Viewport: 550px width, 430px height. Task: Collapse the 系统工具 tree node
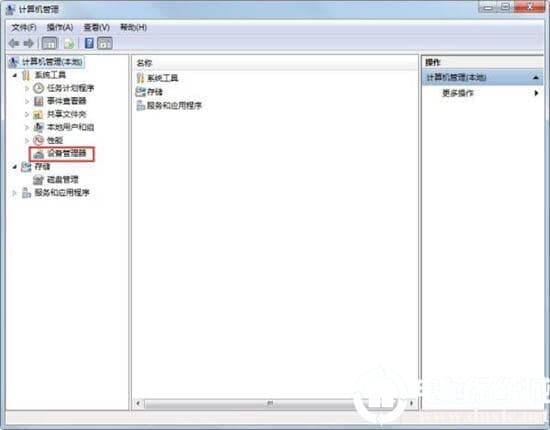15,75
